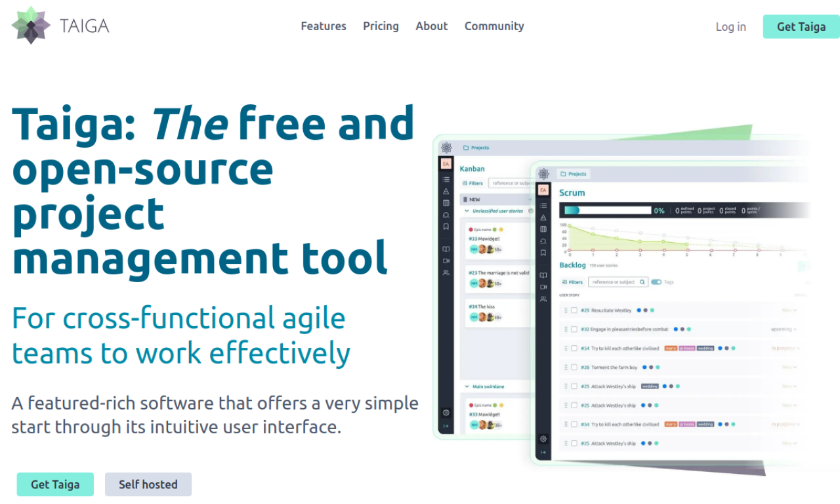The height and width of the screenshot is (504, 840).
Task: Open the Features menu item
Action: click(324, 26)
